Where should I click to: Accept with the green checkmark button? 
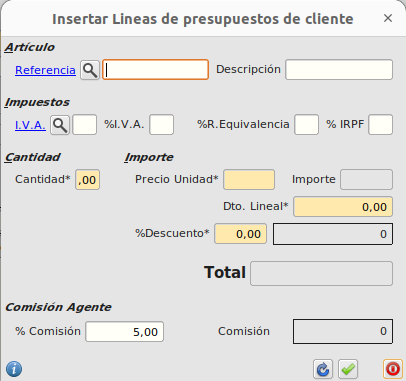(348, 369)
